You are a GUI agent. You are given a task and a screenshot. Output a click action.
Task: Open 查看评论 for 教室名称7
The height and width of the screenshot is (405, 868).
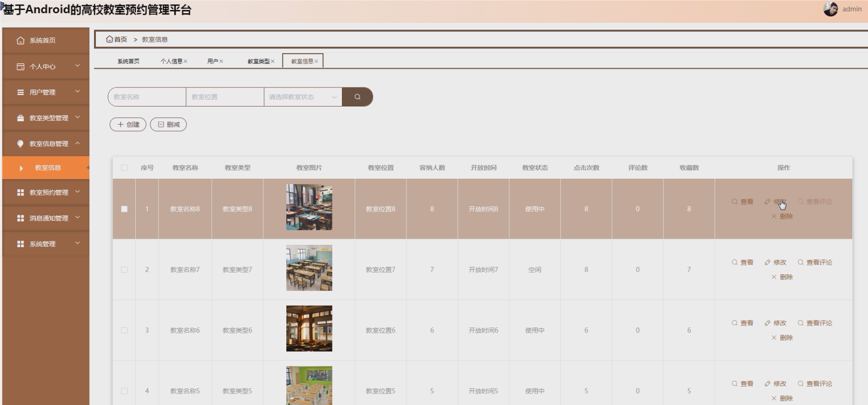(815, 262)
